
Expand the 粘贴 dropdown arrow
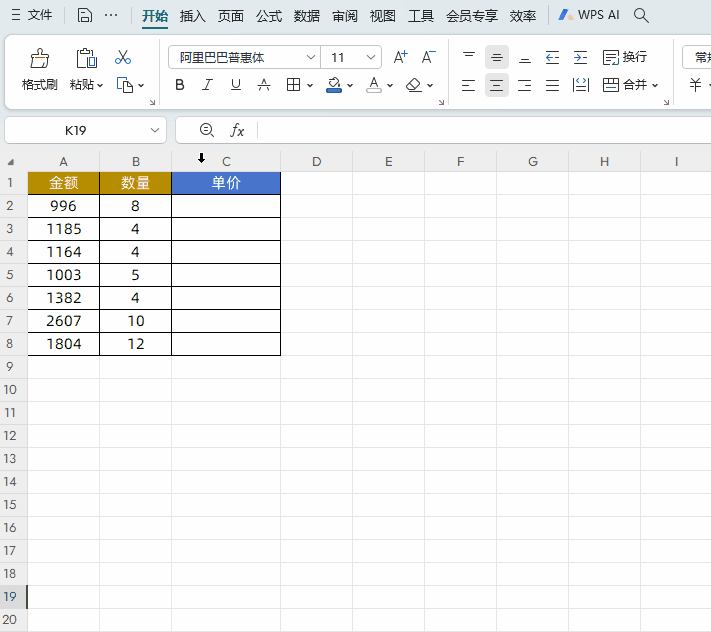pyautogui.click(x=100, y=85)
